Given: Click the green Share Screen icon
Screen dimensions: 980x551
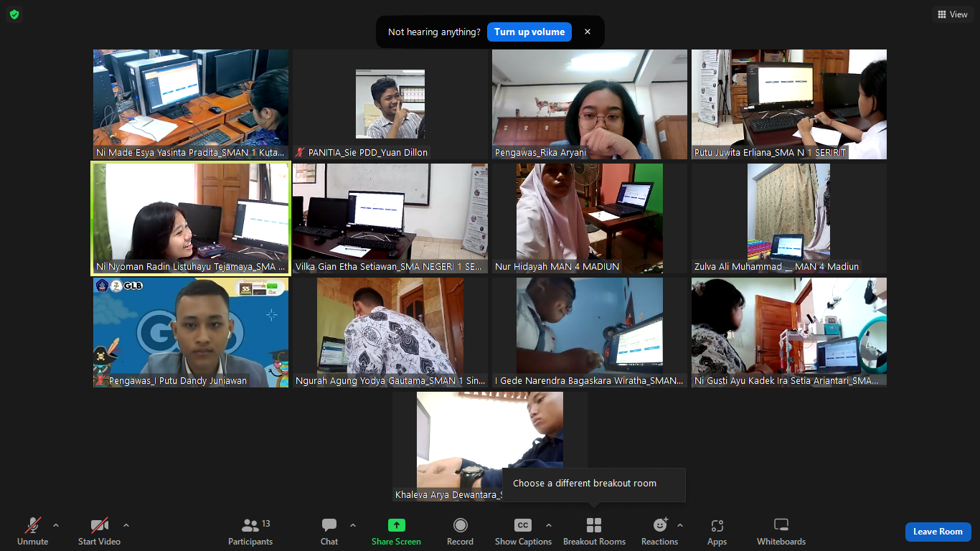Looking at the screenshot, I should click(x=396, y=526).
